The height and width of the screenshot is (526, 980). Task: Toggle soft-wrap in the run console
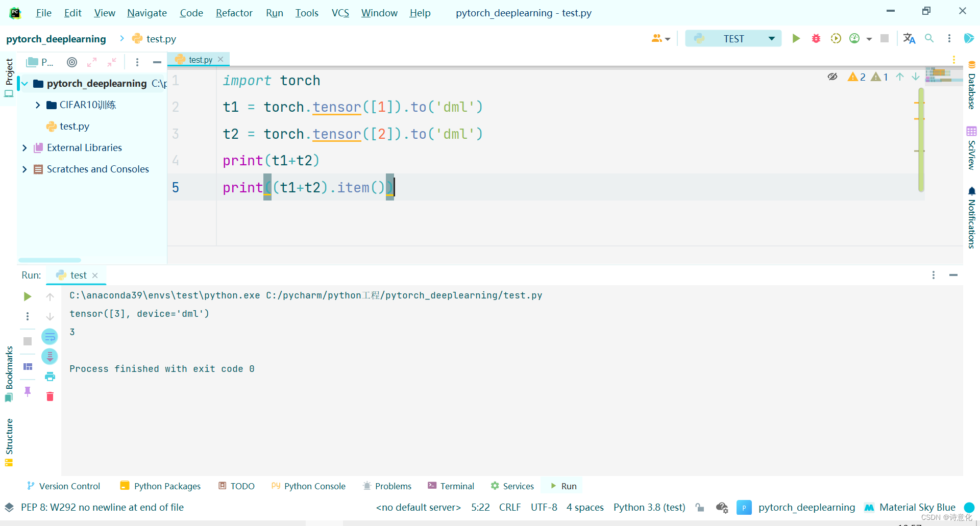50,336
